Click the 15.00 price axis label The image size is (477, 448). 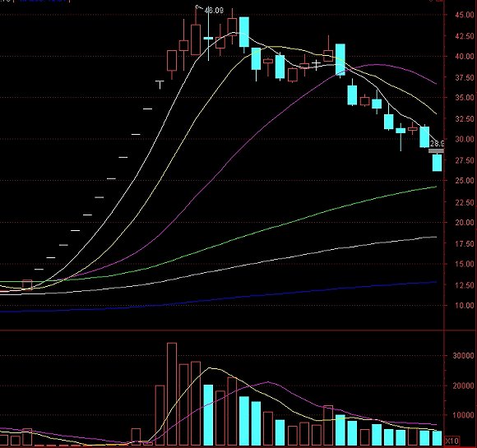pos(465,264)
